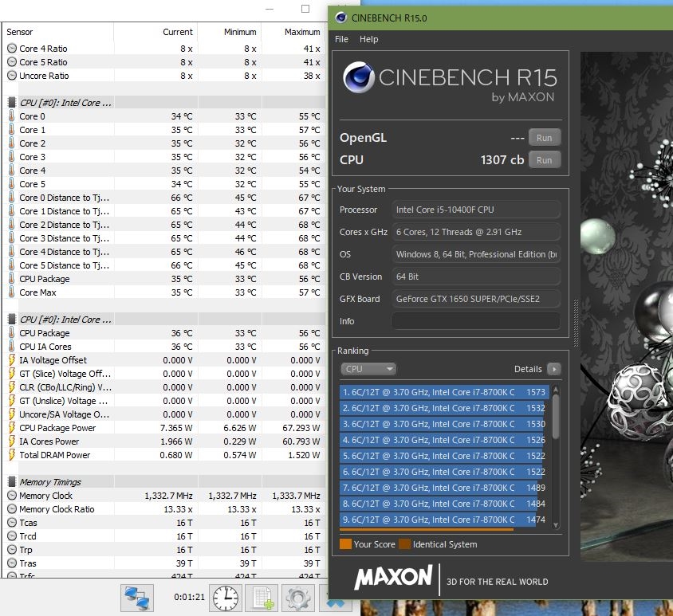Click the Memory Clock sensor icon
This screenshot has width=673, height=616.
coord(11,496)
